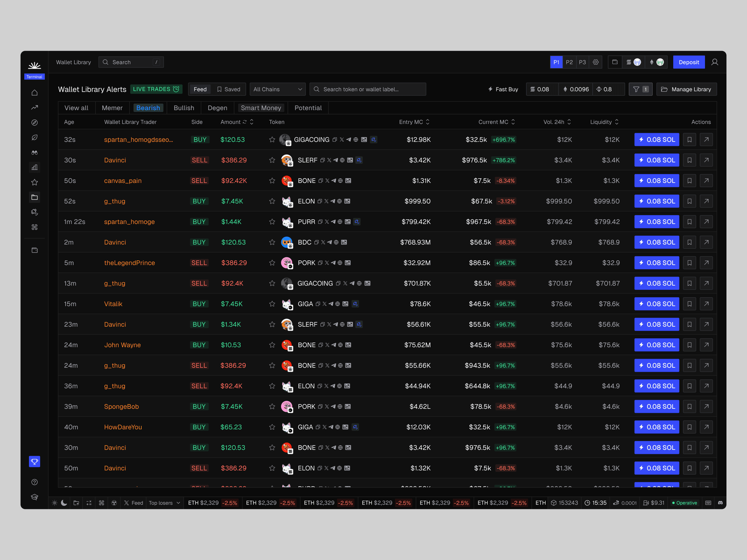Viewport: 747px width, 560px height.
Task: Click the trophy icon in sidebar
Action: point(35,461)
